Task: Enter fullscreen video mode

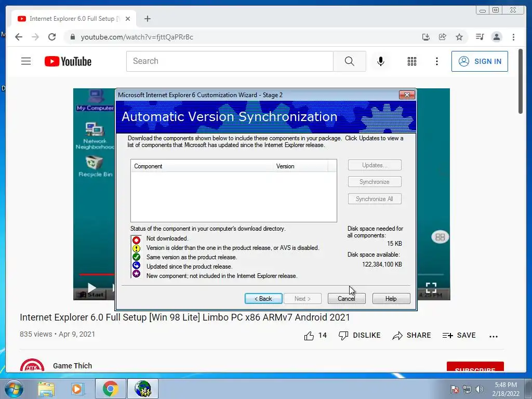Action: [431, 288]
